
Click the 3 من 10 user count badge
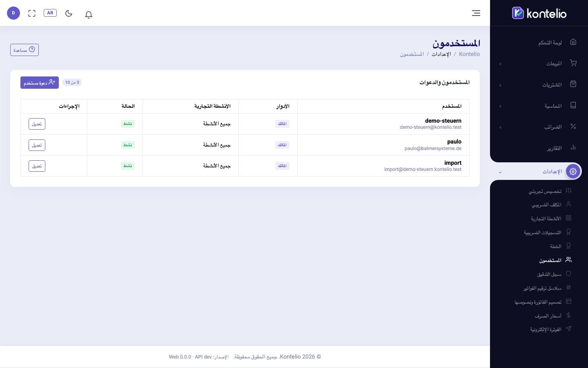point(72,82)
